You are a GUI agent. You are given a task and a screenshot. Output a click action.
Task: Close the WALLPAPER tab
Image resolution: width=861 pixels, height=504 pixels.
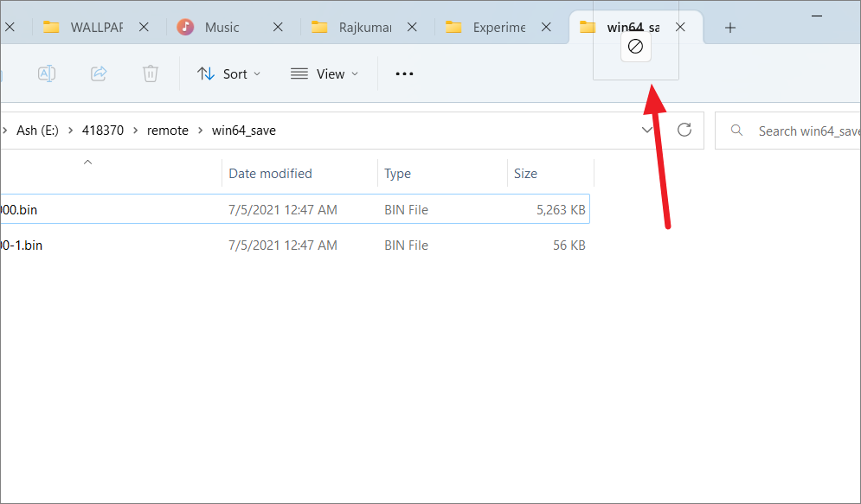pos(144,27)
